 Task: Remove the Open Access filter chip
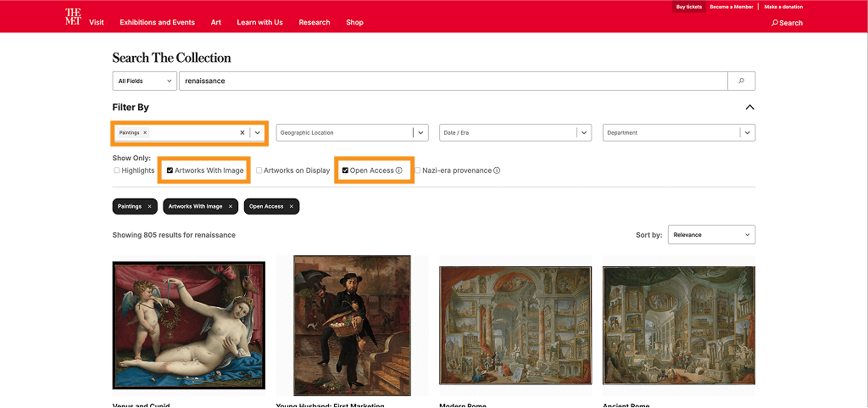coord(291,206)
